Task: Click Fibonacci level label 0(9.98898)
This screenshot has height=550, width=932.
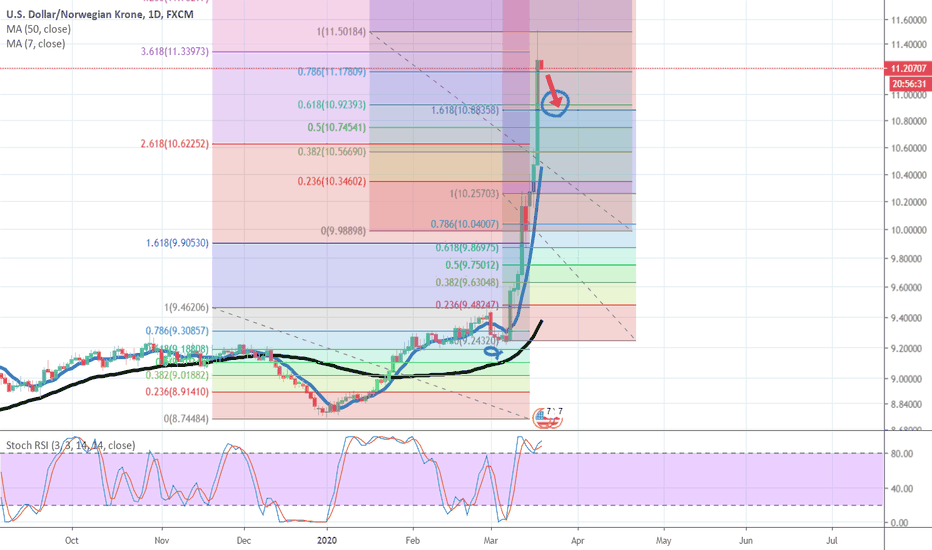Action: pos(343,231)
